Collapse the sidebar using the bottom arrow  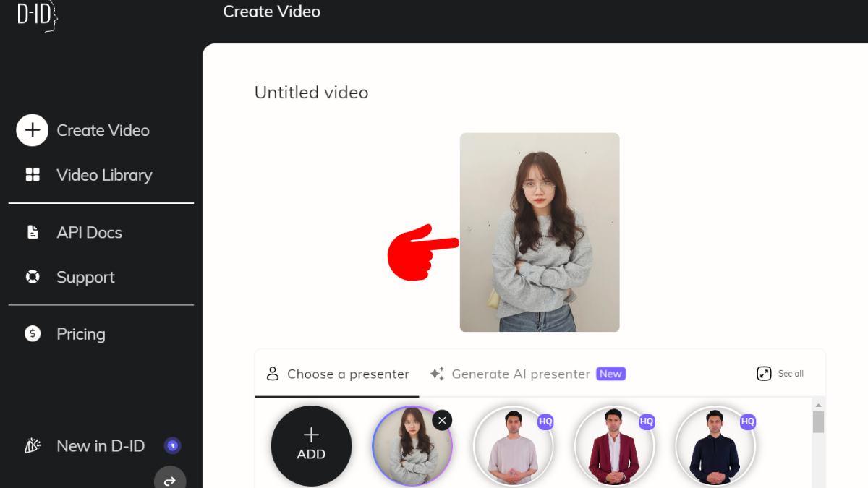point(170,478)
